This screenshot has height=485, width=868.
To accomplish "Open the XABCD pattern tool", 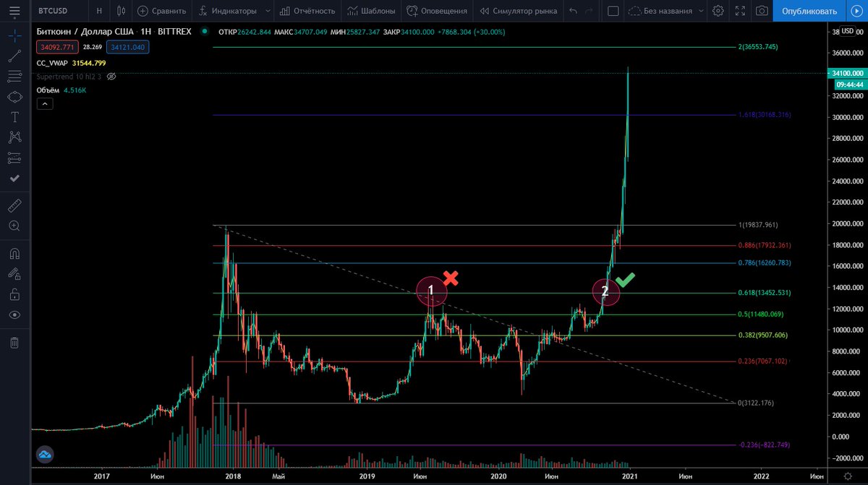I will 14,136.
